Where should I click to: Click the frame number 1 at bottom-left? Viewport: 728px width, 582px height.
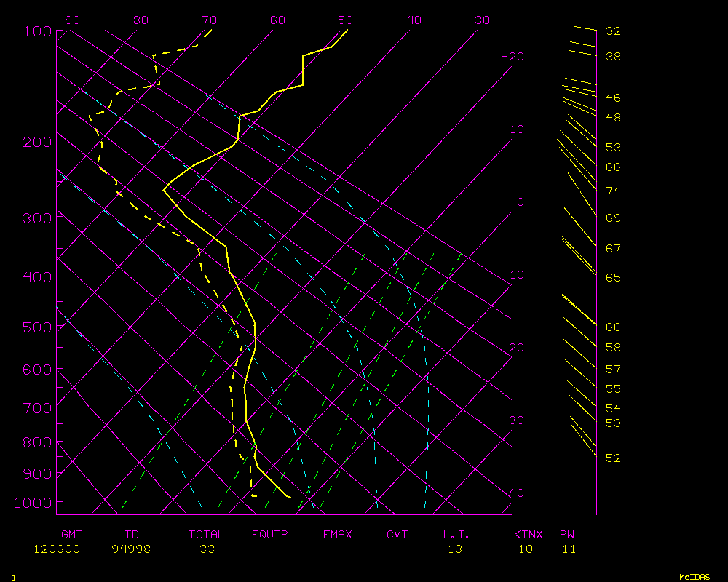(x=13, y=577)
